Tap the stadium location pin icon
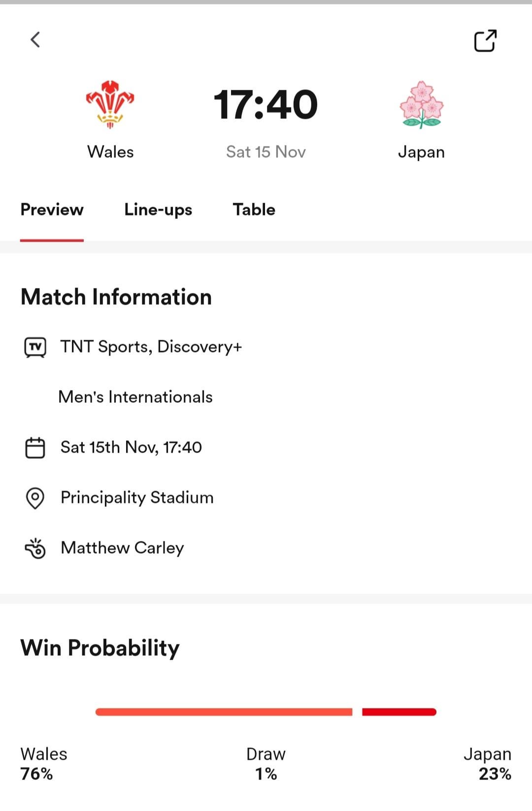This screenshot has width=532, height=811. (35, 498)
